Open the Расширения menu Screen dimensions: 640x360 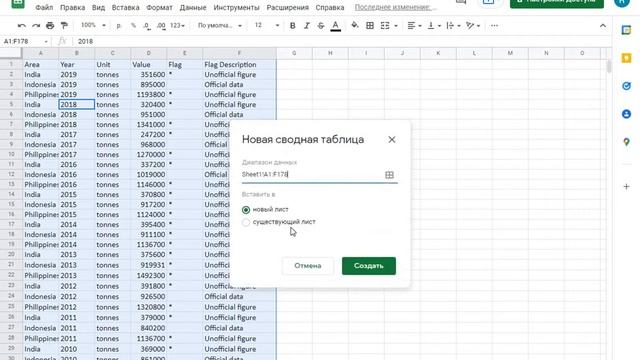[x=287, y=7]
